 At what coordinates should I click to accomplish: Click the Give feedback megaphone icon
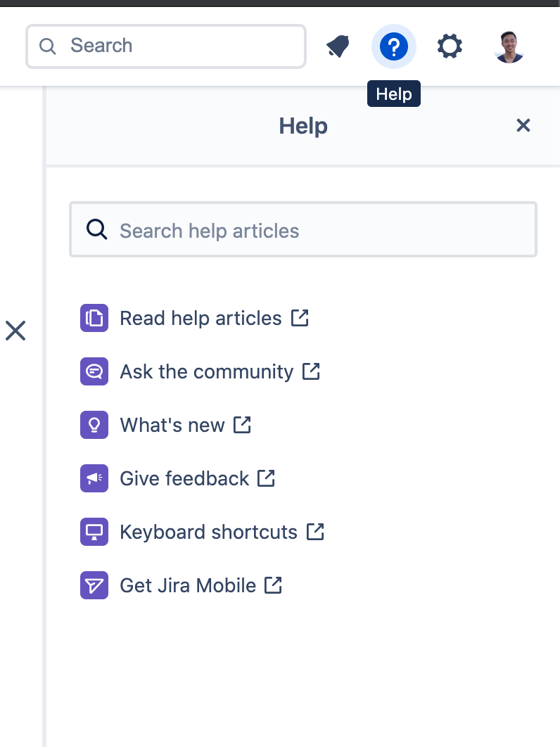pyautogui.click(x=94, y=478)
